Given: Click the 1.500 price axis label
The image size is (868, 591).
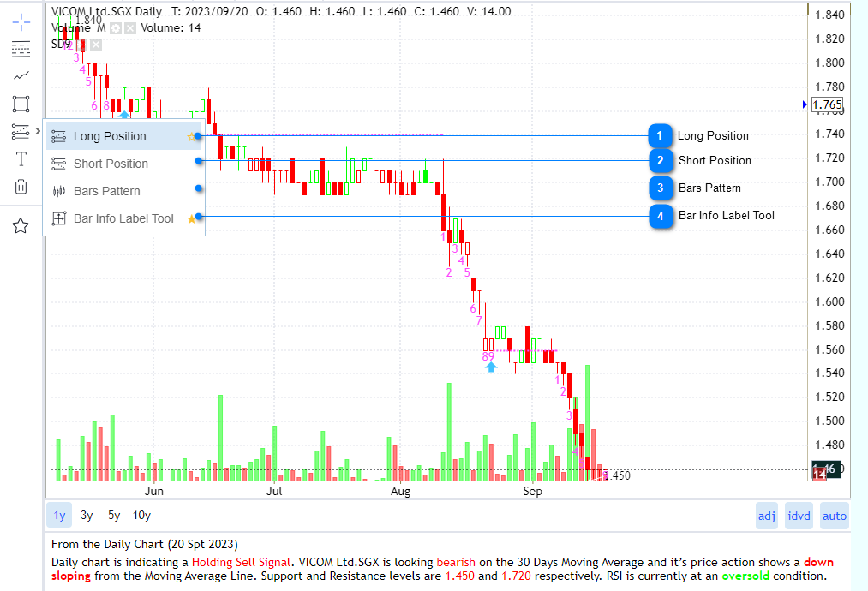Looking at the screenshot, I should coord(829,421).
